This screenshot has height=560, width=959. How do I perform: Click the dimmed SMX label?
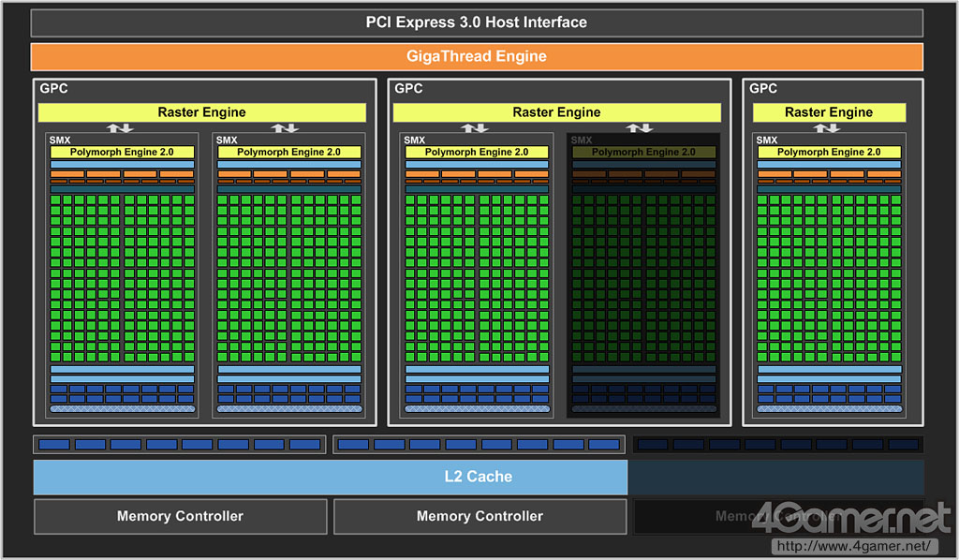pyautogui.click(x=581, y=140)
